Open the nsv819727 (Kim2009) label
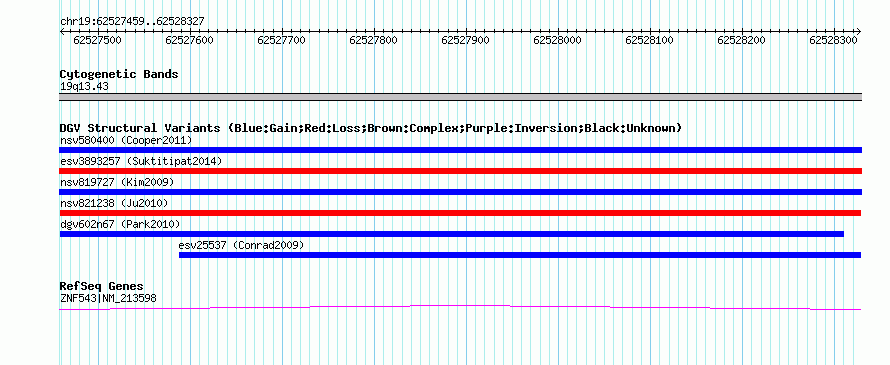Image resolution: width=890 pixels, height=365 pixels. click(117, 182)
